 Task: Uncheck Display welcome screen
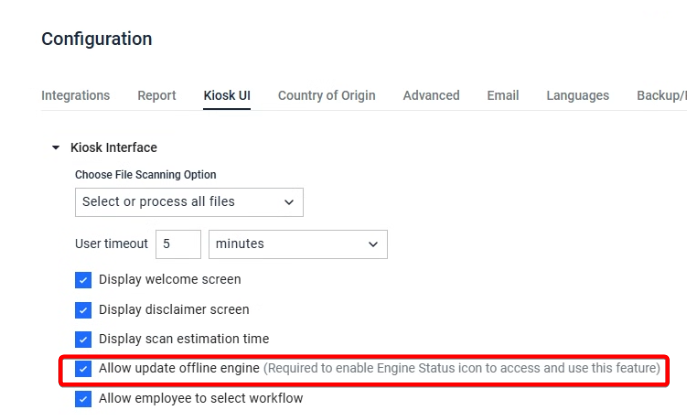pos(84,280)
